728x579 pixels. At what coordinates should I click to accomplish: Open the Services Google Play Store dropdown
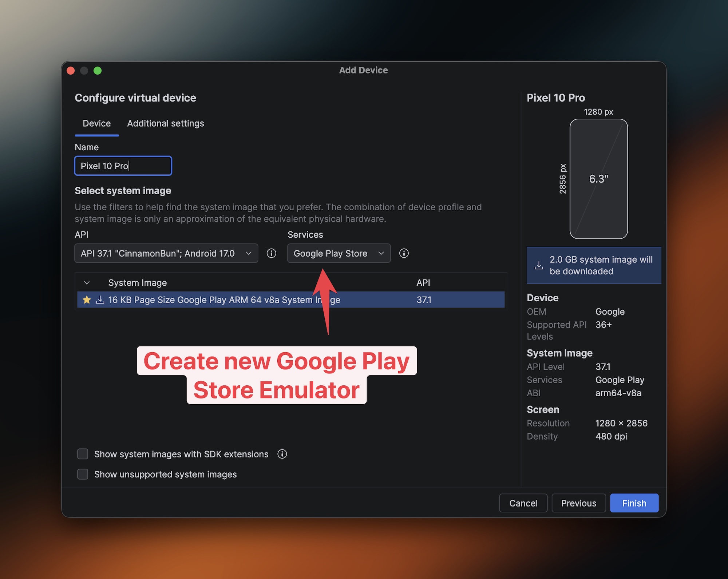339,253
